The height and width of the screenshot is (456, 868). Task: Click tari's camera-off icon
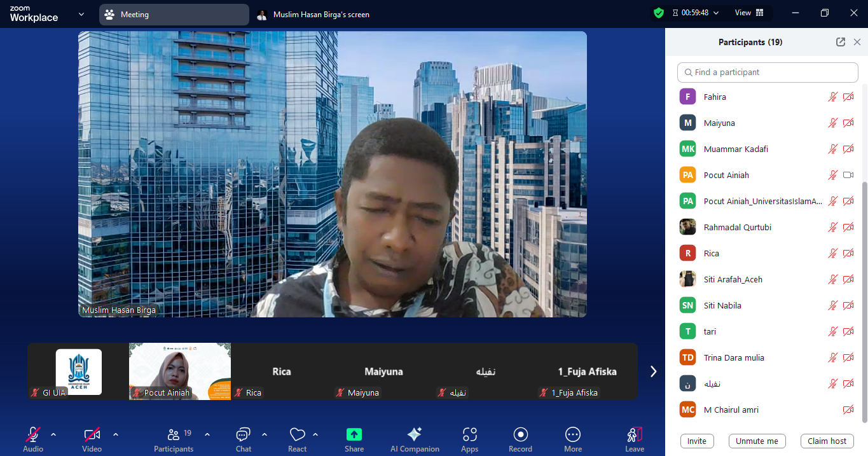(x=848, y=331)
